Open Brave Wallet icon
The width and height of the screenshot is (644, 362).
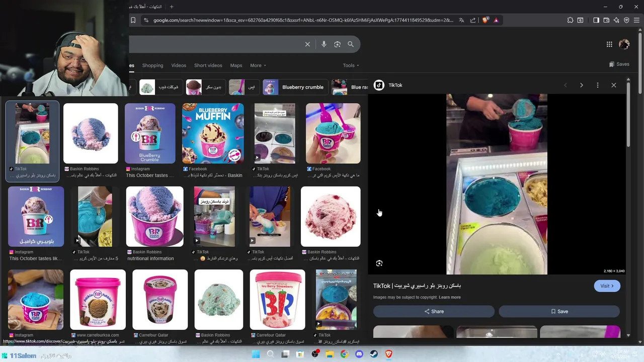tap(606, 20)
